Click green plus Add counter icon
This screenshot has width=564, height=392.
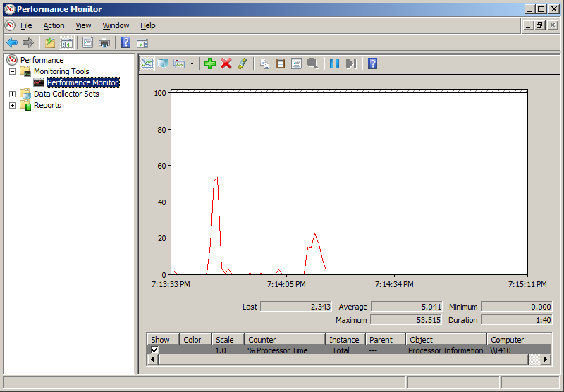(210, 63)
